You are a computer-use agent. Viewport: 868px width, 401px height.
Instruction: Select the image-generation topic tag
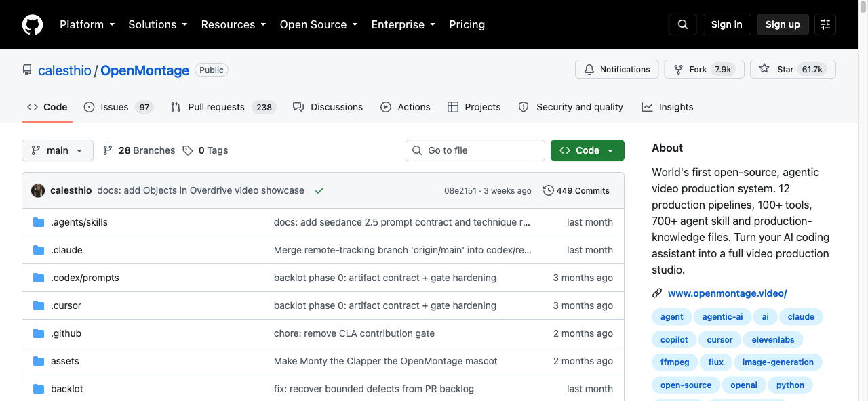(x=778, y=362)
